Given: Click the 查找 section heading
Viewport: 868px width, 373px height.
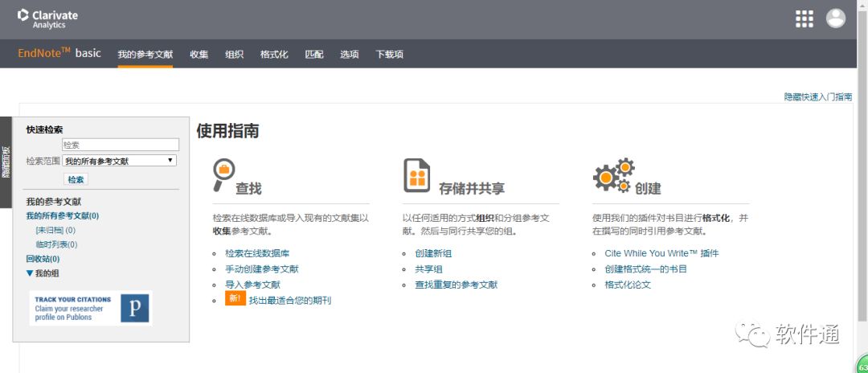Looking at the screenshot, I should point(248,188).
